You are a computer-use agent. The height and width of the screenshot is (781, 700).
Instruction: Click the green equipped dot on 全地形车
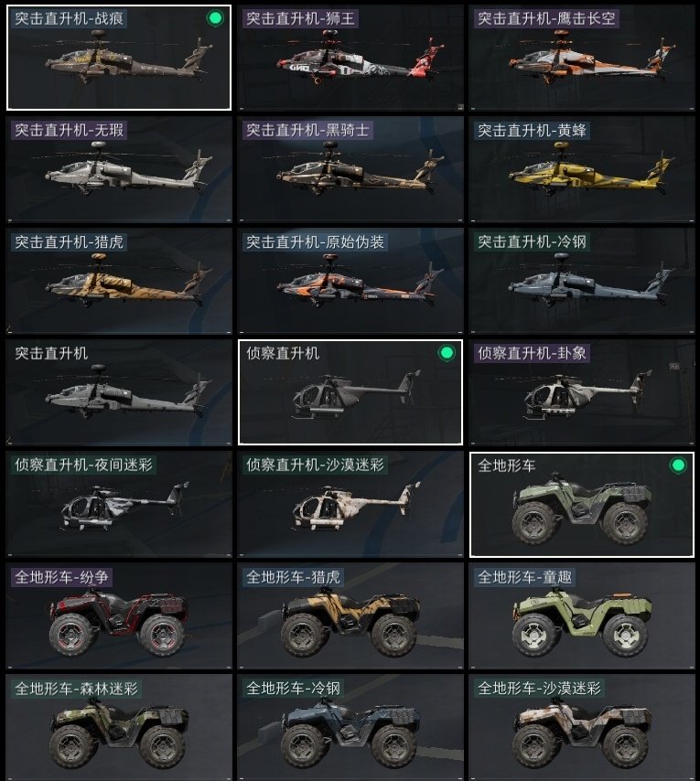pyautogui.click(x=678, y=465)
